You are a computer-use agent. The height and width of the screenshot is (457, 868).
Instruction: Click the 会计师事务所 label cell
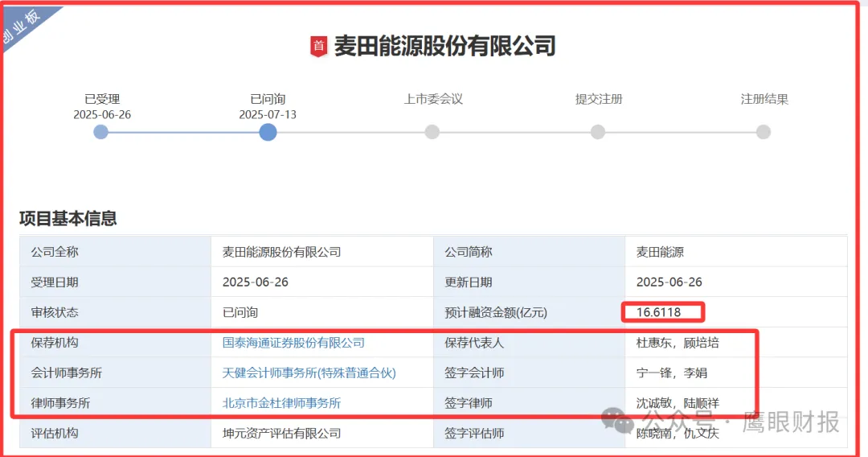tap(115, 373)
